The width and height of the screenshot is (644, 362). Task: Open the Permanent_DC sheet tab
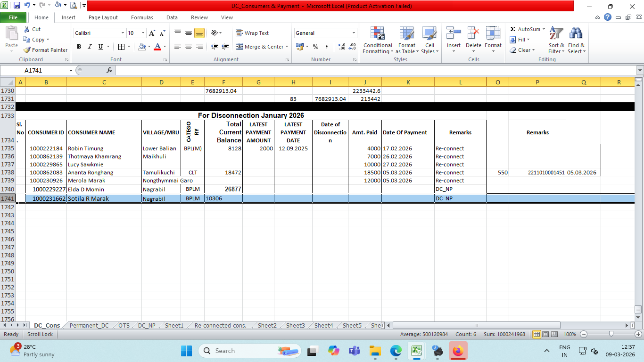point(89,326)
